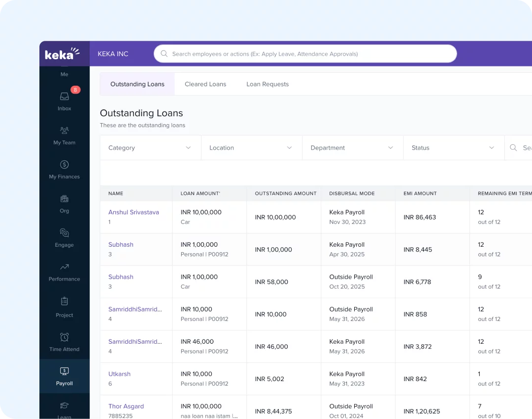Open the Me sidebar menu item
532x419 pixels.
pos(64,74)
